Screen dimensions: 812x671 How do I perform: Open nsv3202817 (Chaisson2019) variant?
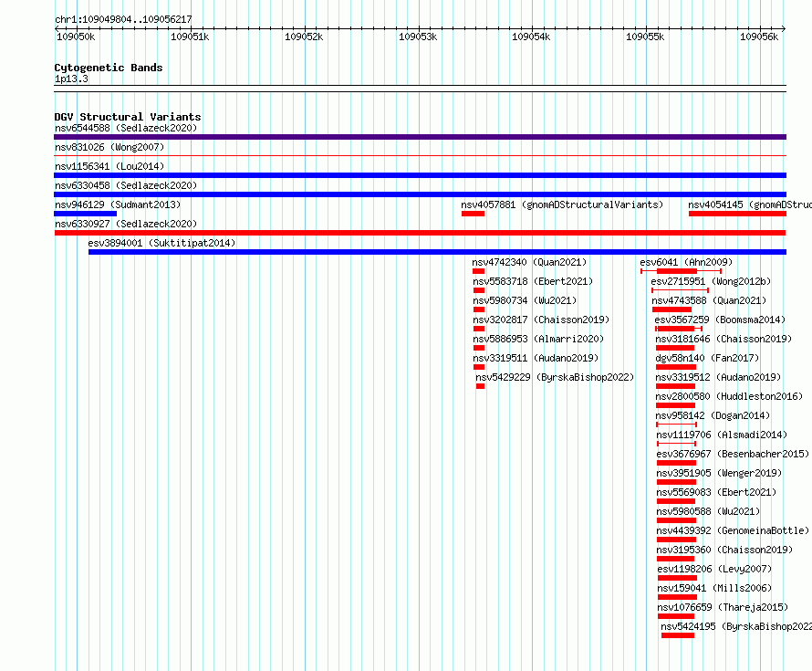541,320
